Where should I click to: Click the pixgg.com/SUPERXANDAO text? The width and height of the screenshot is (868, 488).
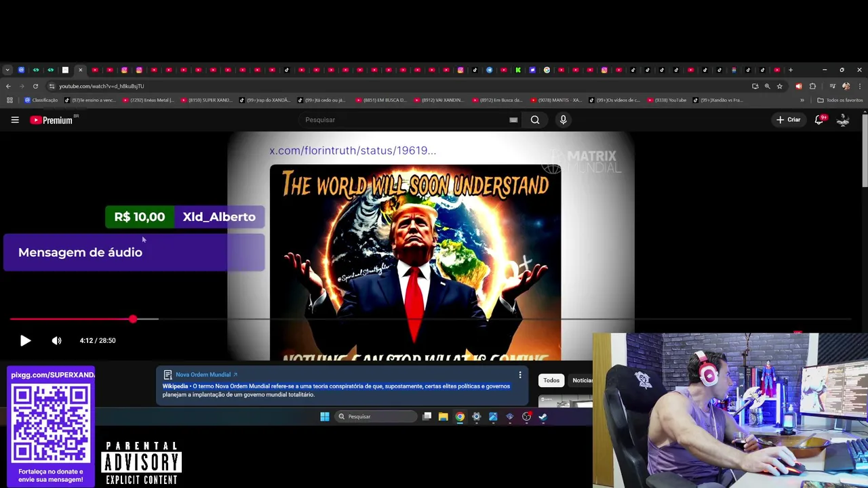pyautogui.click(x=52, y=375)
